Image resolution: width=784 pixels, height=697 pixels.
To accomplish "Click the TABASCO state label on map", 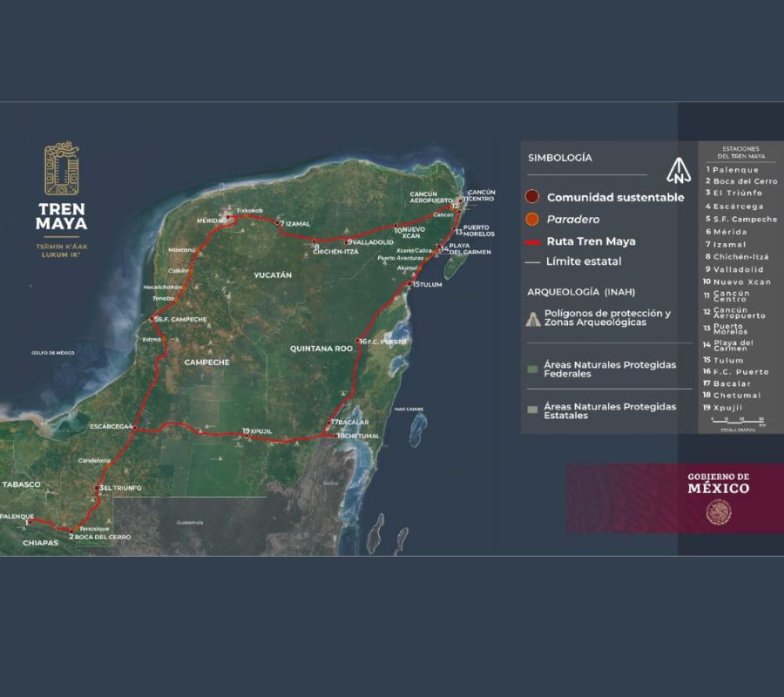I will click(x=22, y=484).
